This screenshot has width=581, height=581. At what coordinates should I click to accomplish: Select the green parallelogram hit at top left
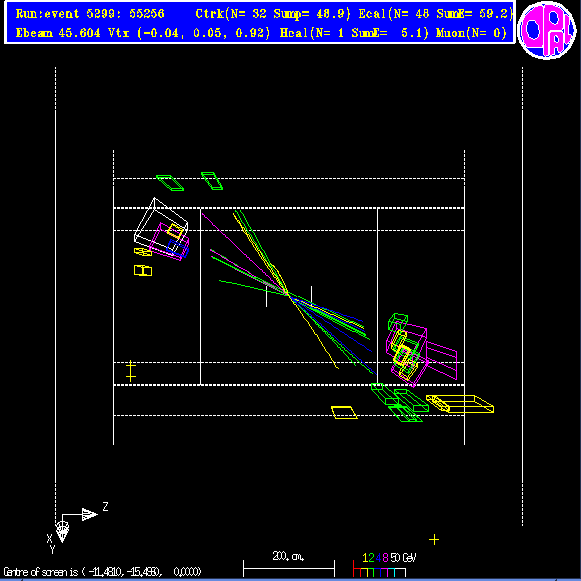pyautogui.click(x=170, y=183)
